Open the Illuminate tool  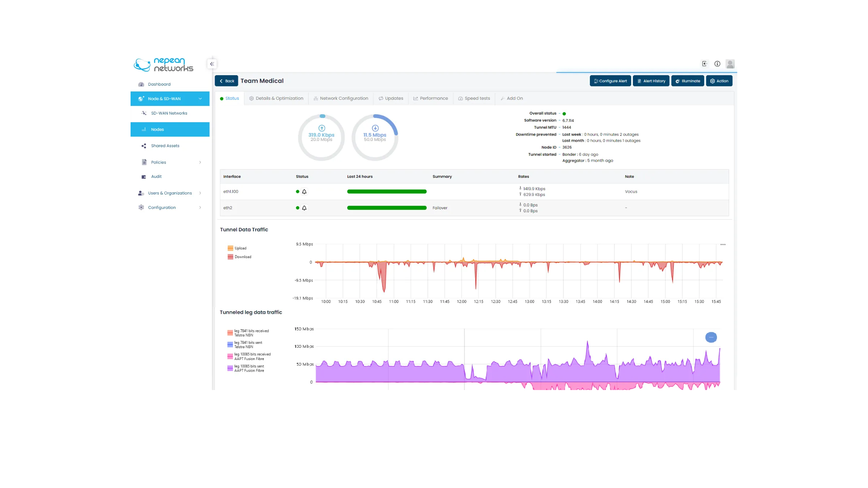(688, 81)
